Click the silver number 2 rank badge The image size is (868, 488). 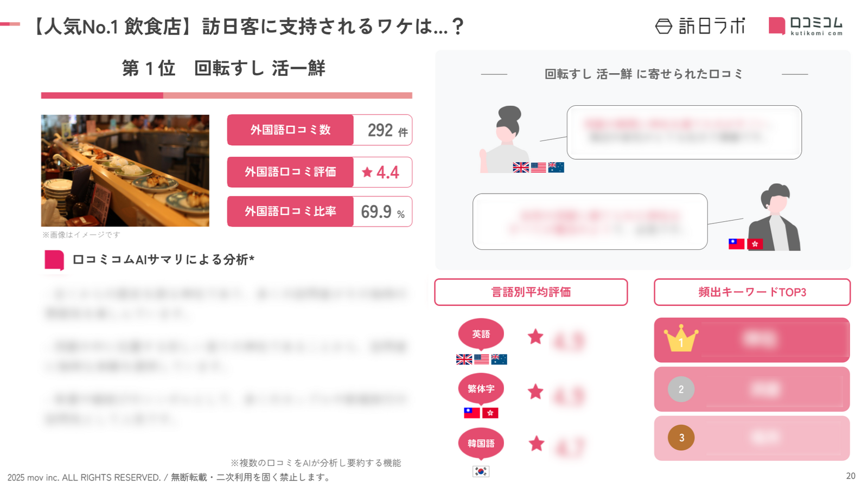coord(681,389)
